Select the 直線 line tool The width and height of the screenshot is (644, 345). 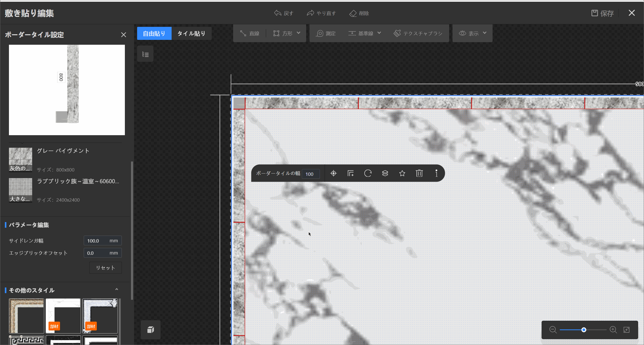pos(249,33)
